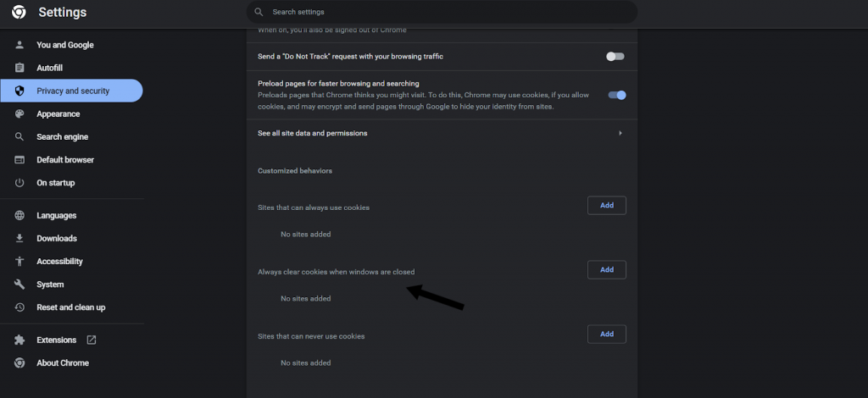
Task: Add a site that can always use cookies
Action: coord(607,206)
